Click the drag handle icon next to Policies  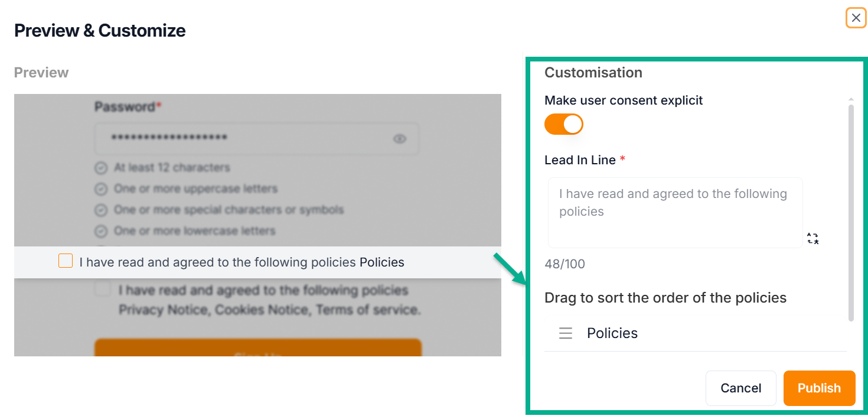(566, 333)
